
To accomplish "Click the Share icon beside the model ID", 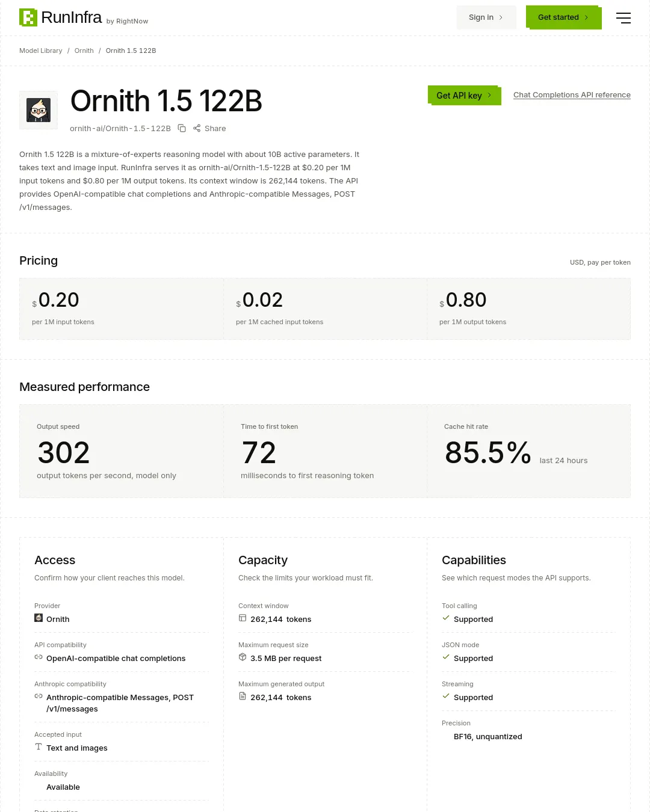I will tap(197, 128).
